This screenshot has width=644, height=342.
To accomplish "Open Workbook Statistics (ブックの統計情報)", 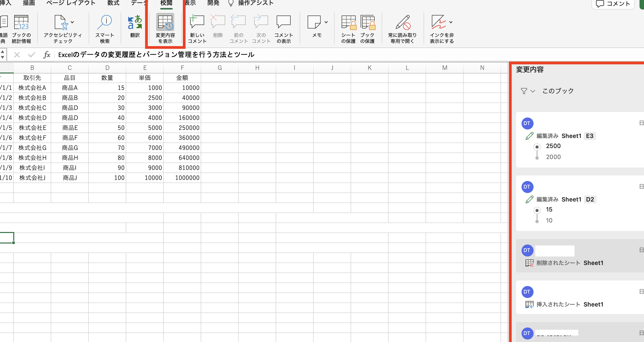I will [21, 22].
